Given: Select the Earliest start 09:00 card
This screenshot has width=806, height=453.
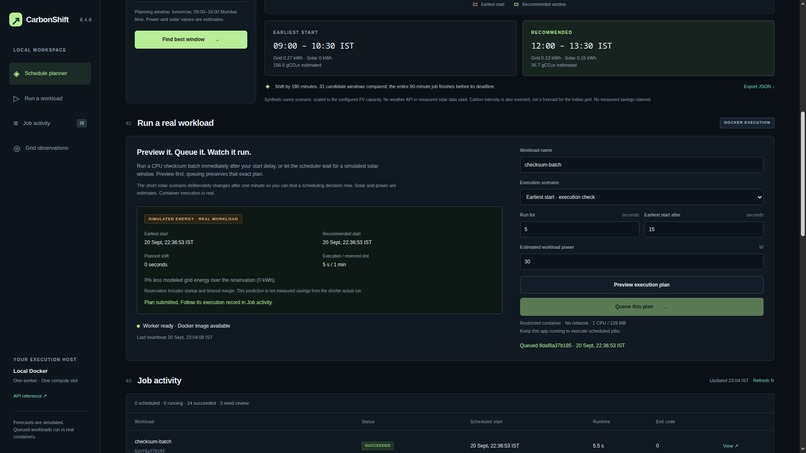Looking at the screenshot, I should click(x=390, y=48).
